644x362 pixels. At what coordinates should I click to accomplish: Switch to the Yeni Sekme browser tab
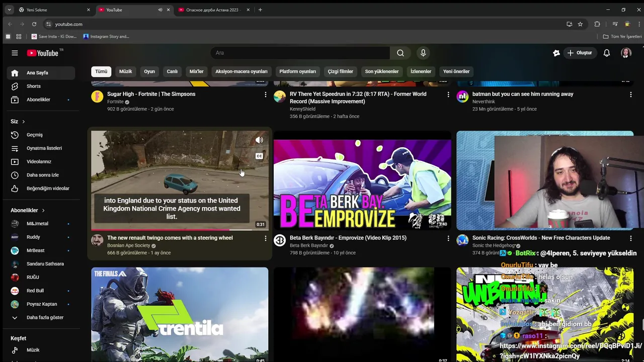(x=55, y=10)
